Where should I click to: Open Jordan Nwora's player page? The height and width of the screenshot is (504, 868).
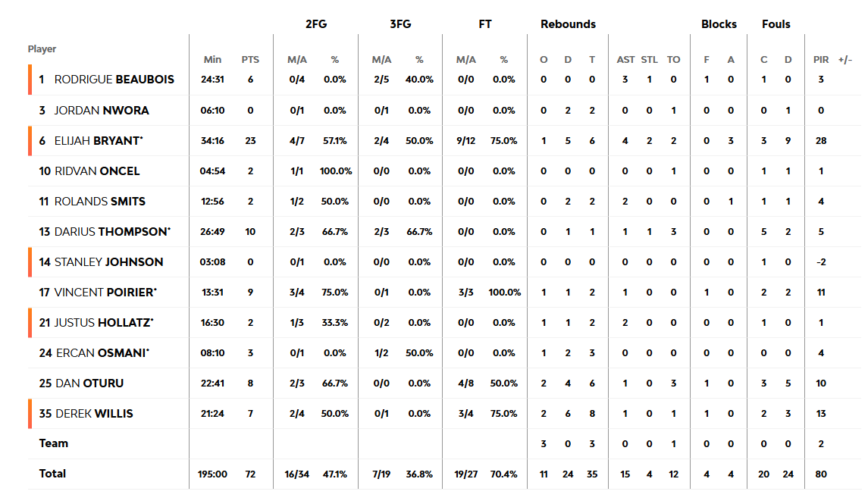[x=102, y=111]
